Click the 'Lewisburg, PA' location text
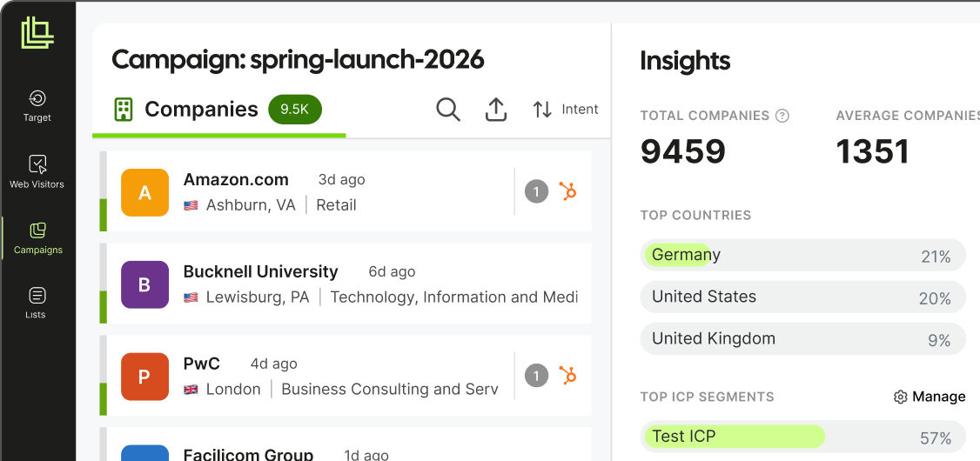 click(258, 297)
